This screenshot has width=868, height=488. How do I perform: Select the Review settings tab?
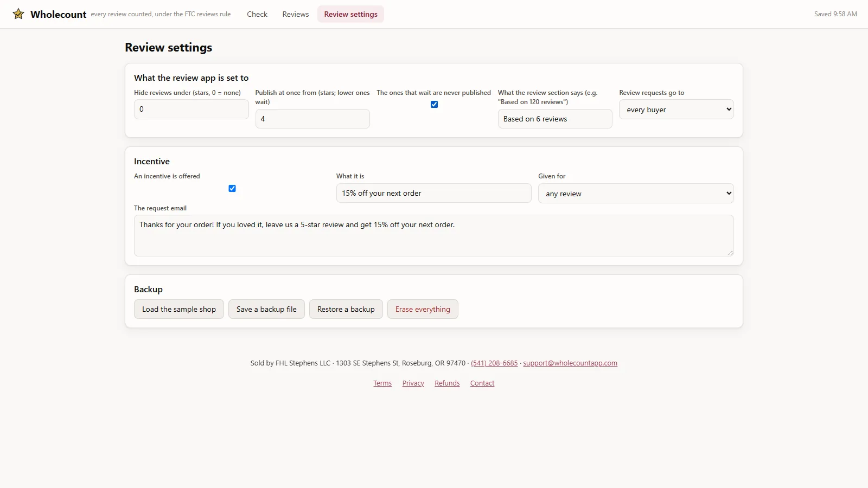350,14
